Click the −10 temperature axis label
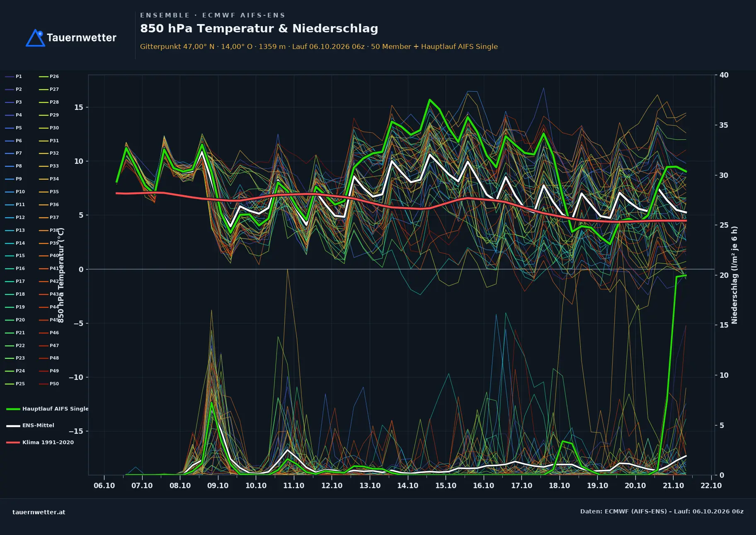 [x=76, y=377]
